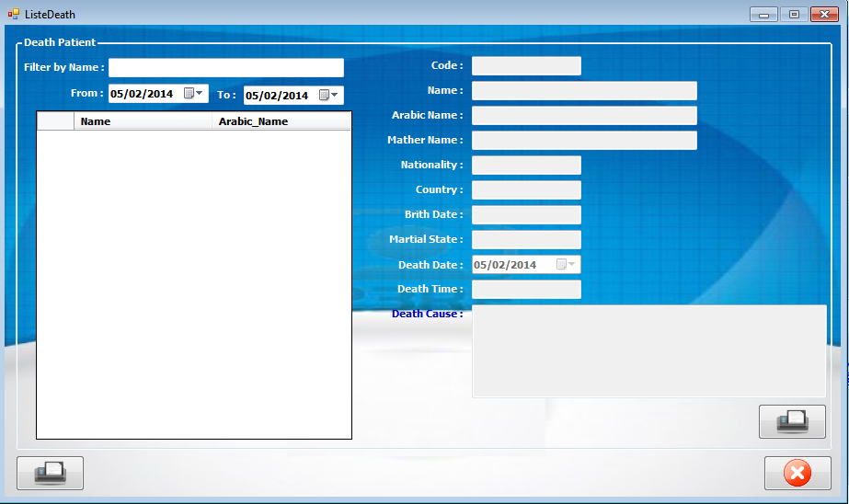Click the 'Death Cause :' label
Screen dimensions: 849x504
[x=427, y=314]
